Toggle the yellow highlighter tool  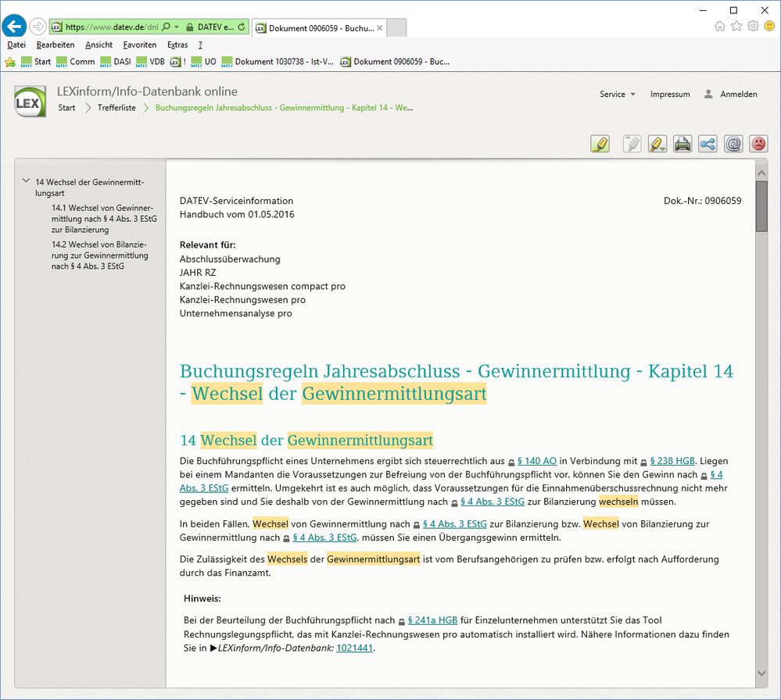coord(600,144)
